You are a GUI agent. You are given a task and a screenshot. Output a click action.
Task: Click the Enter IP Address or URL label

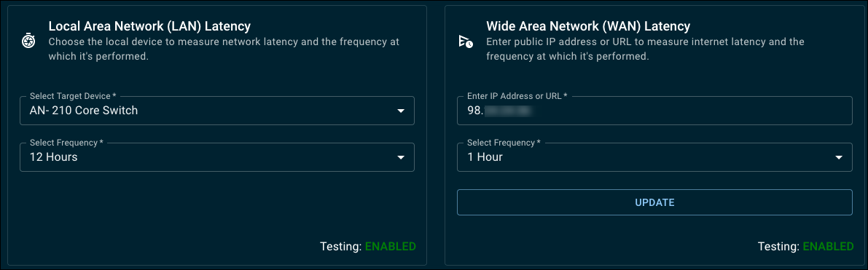pyautogui.click(x=517, y=96)
